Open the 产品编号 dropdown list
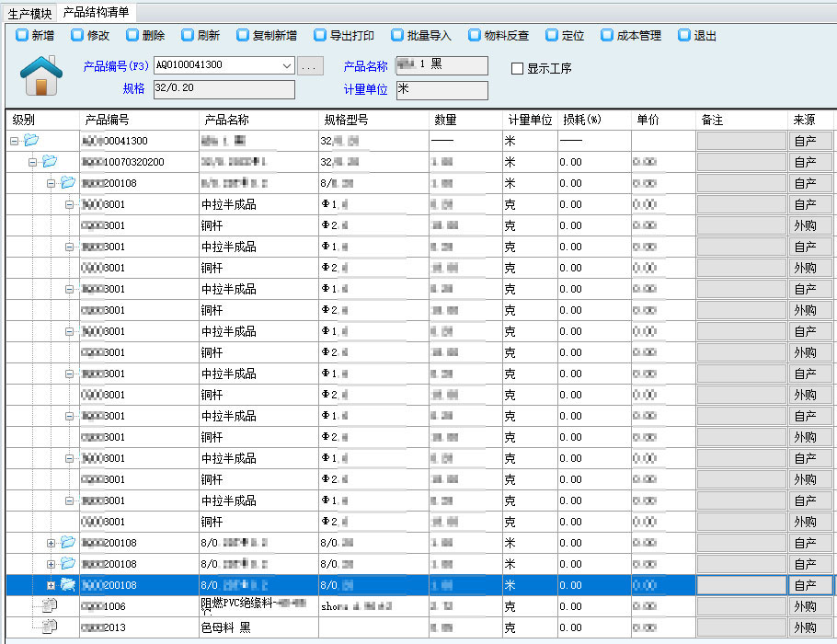 pos(286,65)
